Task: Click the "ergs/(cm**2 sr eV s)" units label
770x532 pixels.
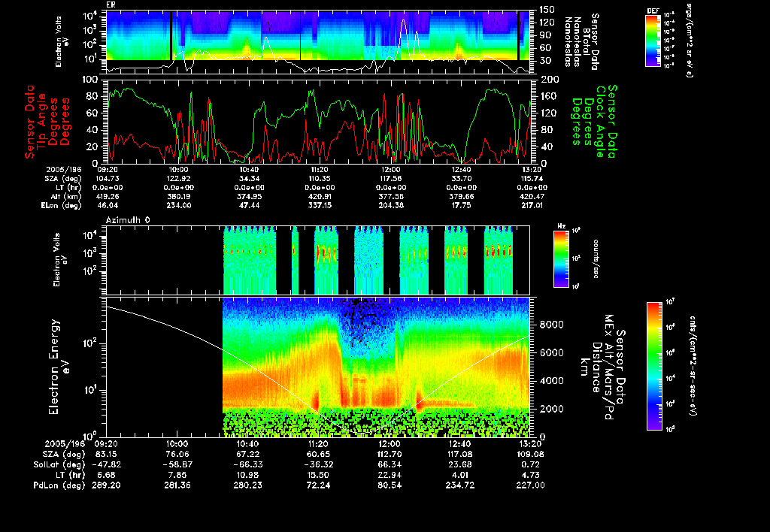Action: tap(689, 41)
